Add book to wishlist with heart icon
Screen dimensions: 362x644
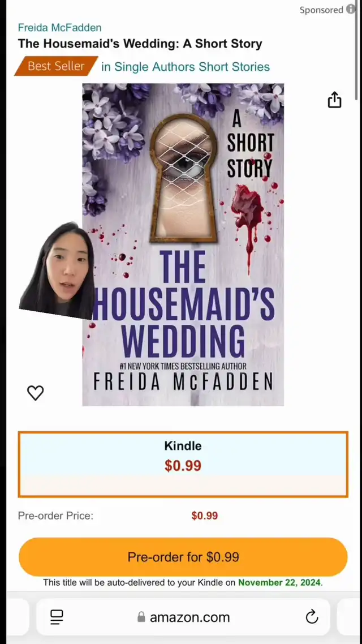(35, 393)
